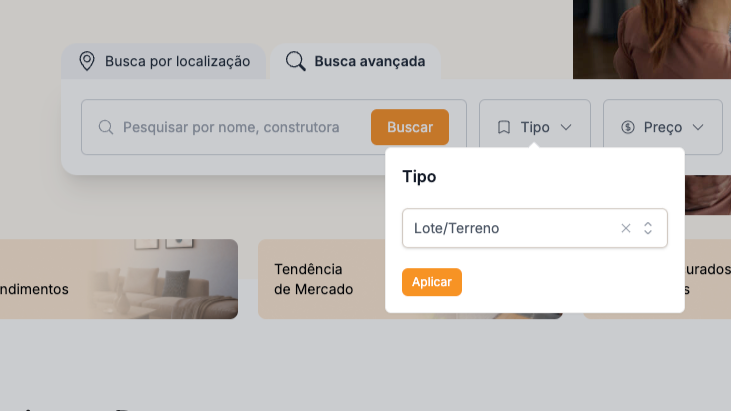Click the woman photo at the top right
This screenshot has height=411, width=731.
click(x=652, y=39)
